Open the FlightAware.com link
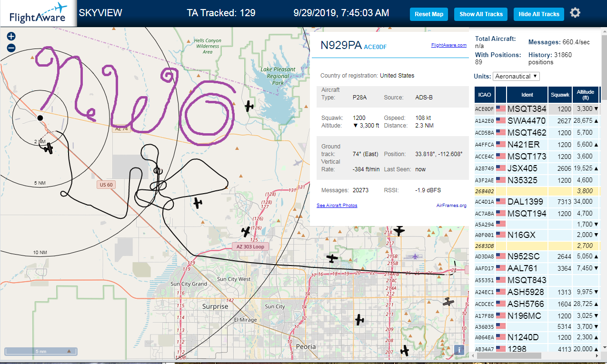 pos(449,45)
